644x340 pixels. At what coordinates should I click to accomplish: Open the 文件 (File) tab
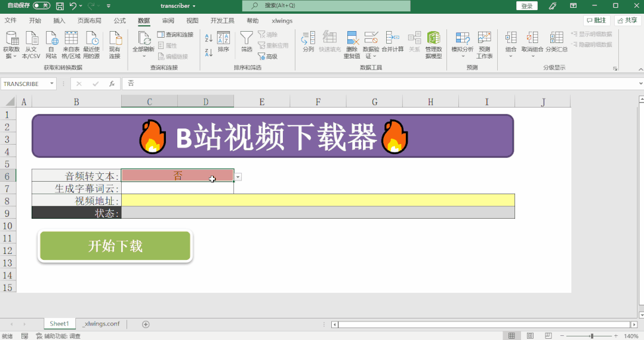(x=10, y=20)
